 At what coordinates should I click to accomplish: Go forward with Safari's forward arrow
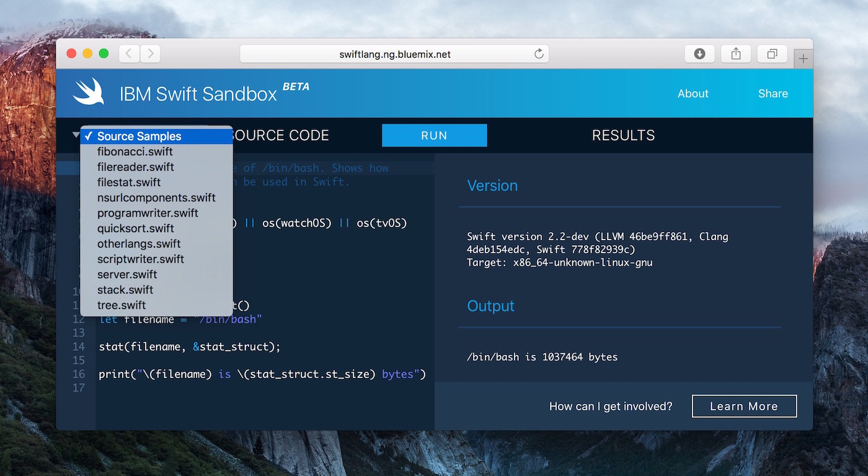pyautogui.click(x=150, y=53)
